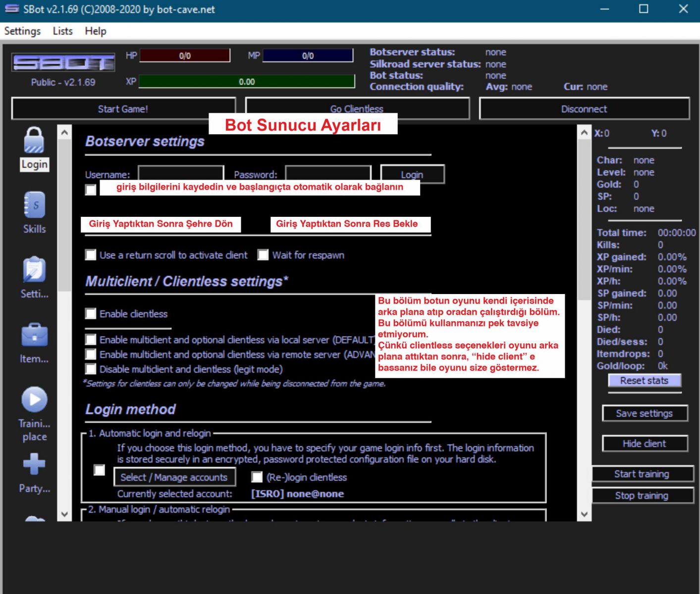Click the 'Reset stats' button

645,381
